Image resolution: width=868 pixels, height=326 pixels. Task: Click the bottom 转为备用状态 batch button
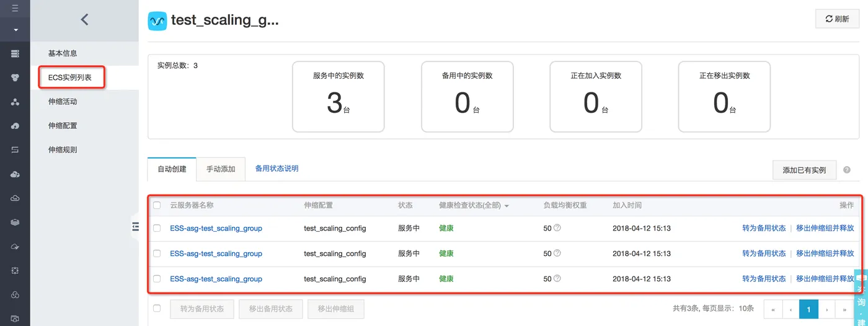202,309
